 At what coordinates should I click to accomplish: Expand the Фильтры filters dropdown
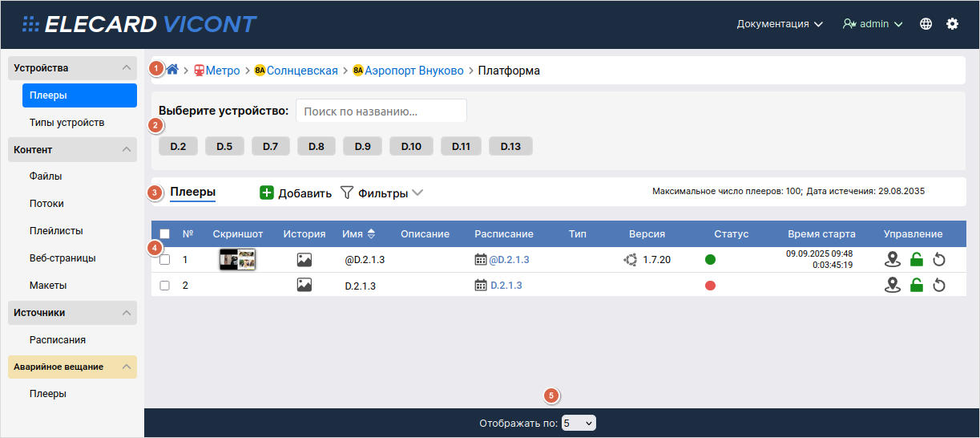click(x=381, y=193)
